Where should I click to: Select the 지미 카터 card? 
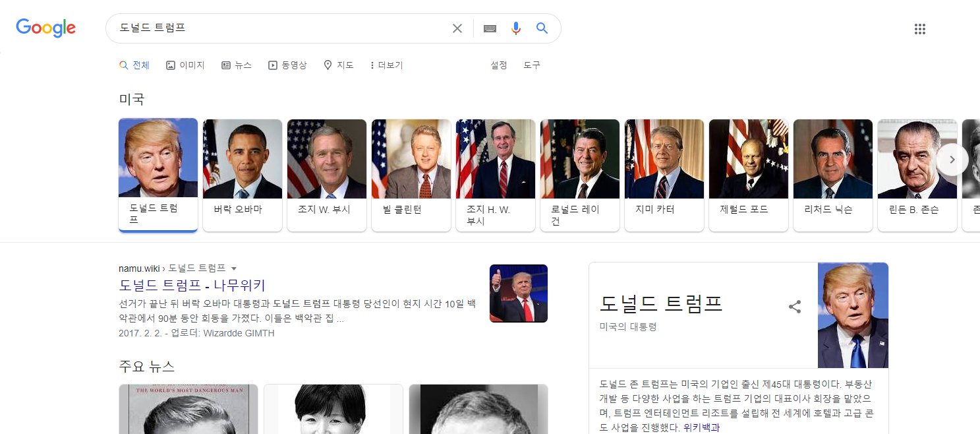coord(664,175)
